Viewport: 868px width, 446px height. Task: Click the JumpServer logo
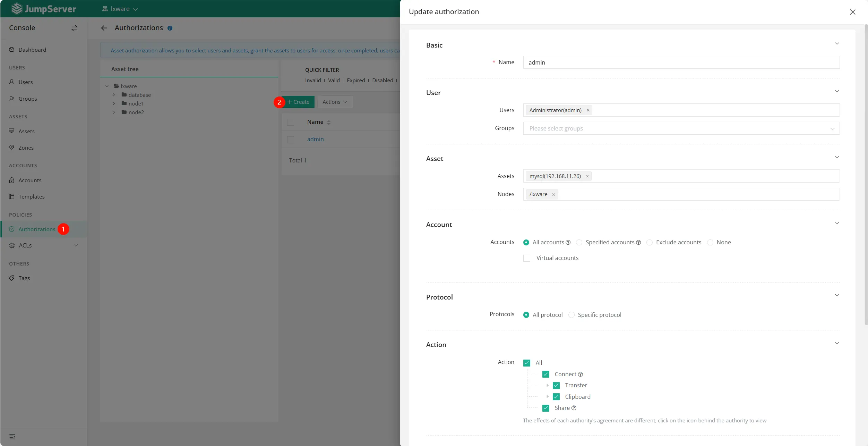43,9
